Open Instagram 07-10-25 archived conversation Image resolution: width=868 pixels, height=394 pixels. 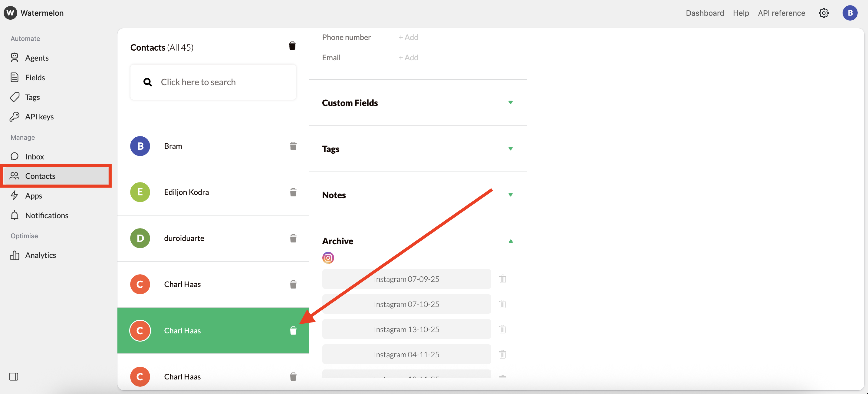(x=406, y=304)
